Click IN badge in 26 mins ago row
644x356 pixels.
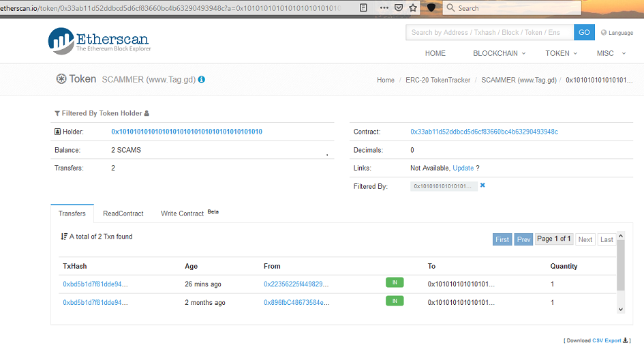click(395, 282)
